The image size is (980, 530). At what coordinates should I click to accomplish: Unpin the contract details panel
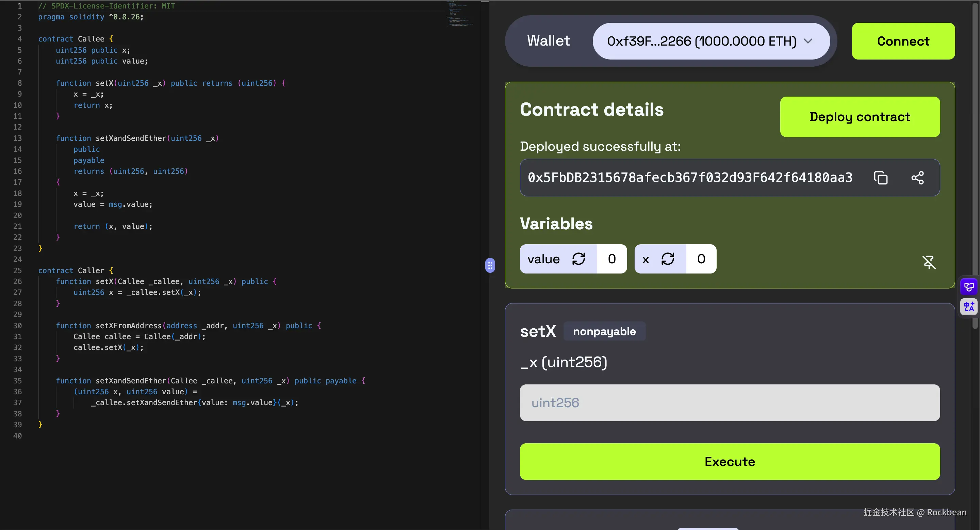tap(929, 262)
